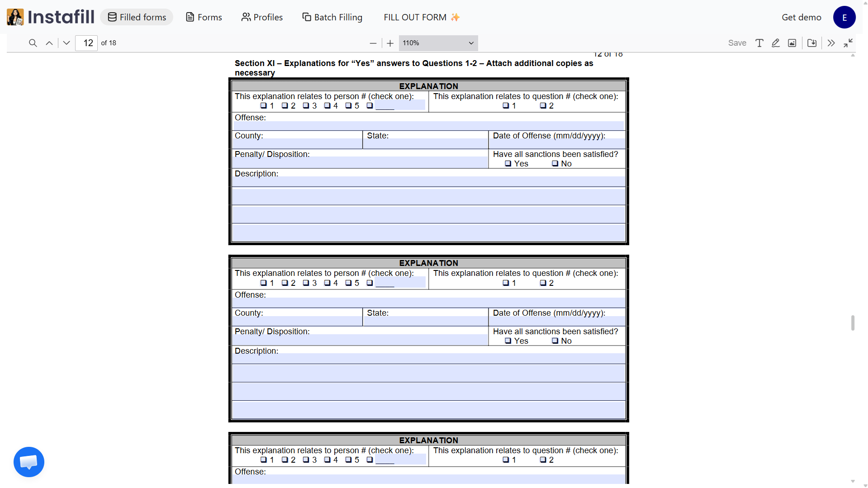Open the search tool in the PDF viewer
Image resolution: width=868 pixels, height=488 pixels.
(x=33, y=43)
